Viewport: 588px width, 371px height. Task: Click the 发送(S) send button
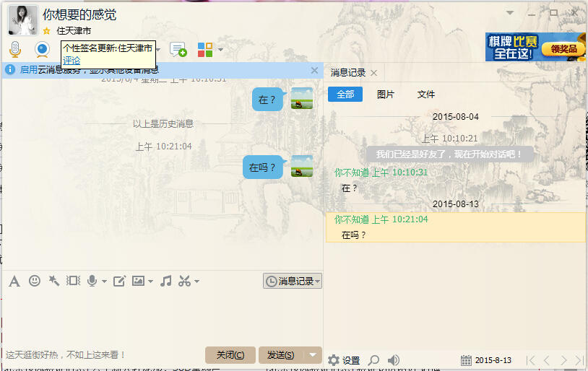pyautogui.click(x=280, y=354)
